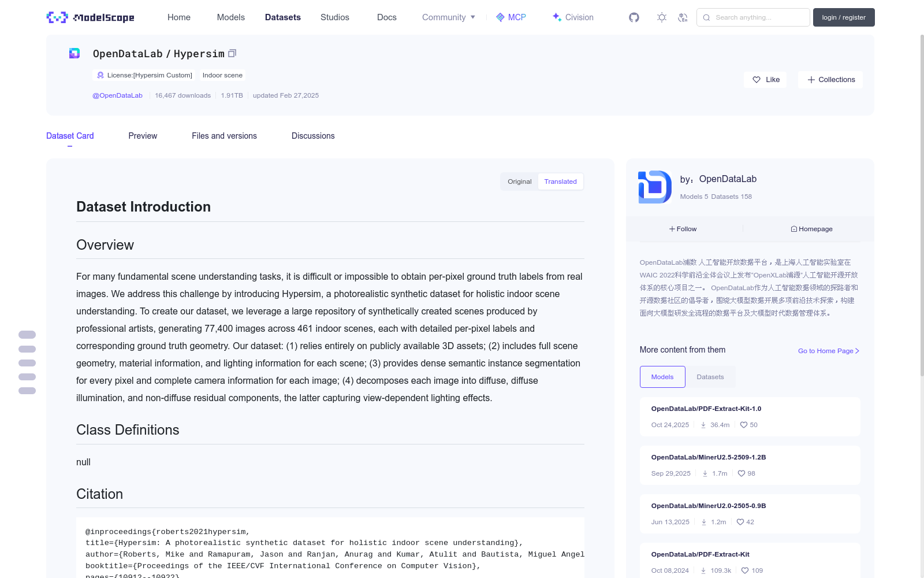Click the 16,467 downloads text

[183, 95]
